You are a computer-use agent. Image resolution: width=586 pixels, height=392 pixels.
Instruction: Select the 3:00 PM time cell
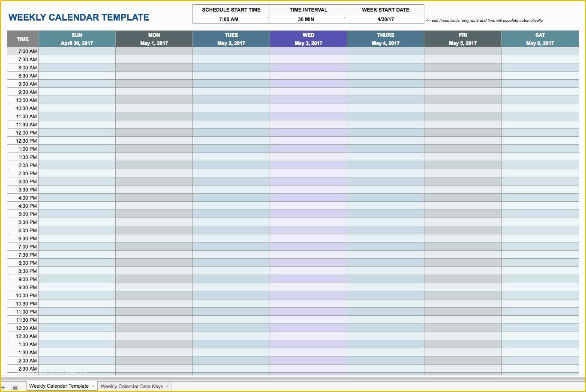coord(23,182)
